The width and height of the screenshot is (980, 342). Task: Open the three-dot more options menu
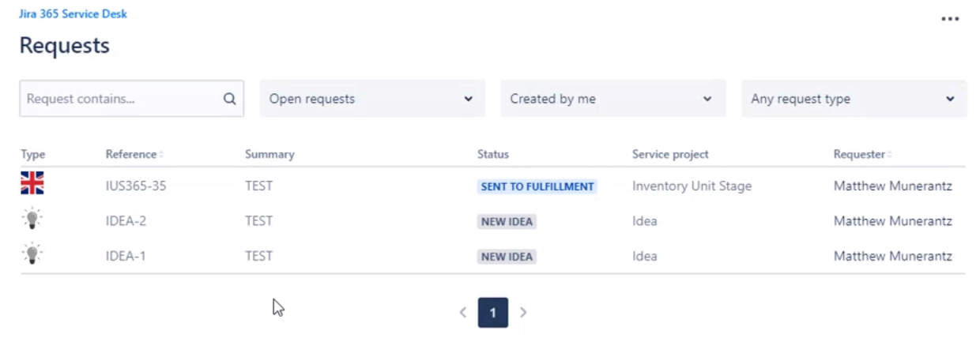(x=950, y=19)
